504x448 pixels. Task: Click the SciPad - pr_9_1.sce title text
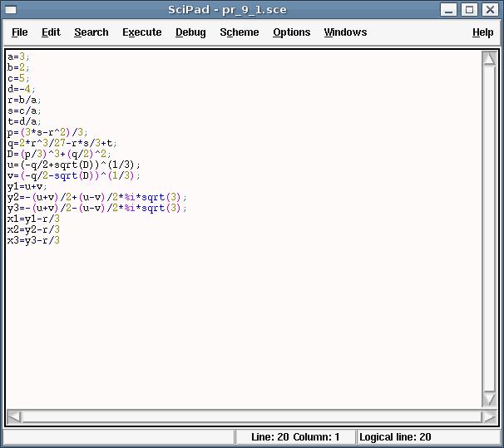[x=227, y=10]
